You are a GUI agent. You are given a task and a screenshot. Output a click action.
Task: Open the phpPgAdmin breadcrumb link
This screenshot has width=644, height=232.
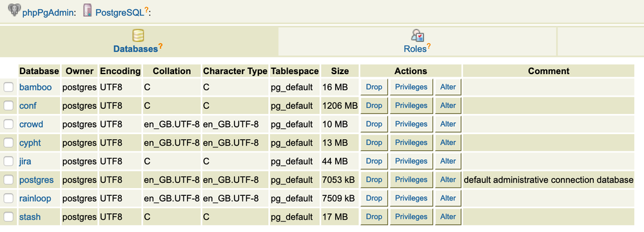[48, 13]
